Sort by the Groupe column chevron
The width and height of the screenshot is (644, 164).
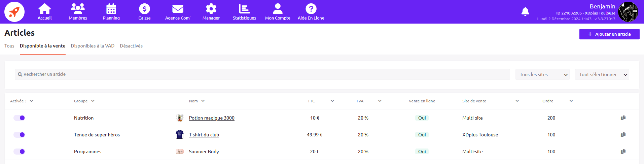(93, 101)
